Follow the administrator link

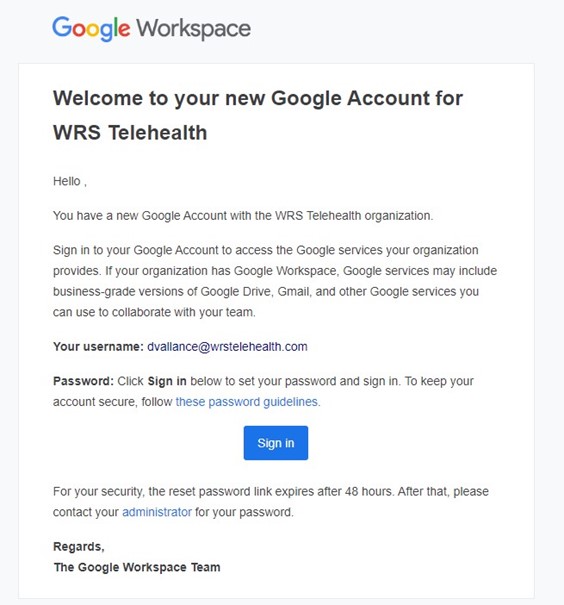pos(157,512)
